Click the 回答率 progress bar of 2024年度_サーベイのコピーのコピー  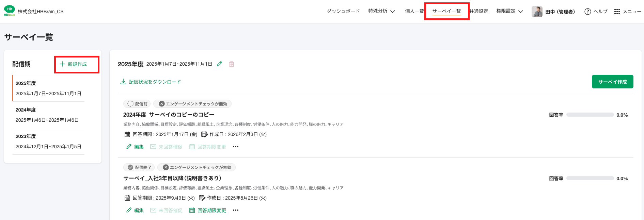[590, 115]
